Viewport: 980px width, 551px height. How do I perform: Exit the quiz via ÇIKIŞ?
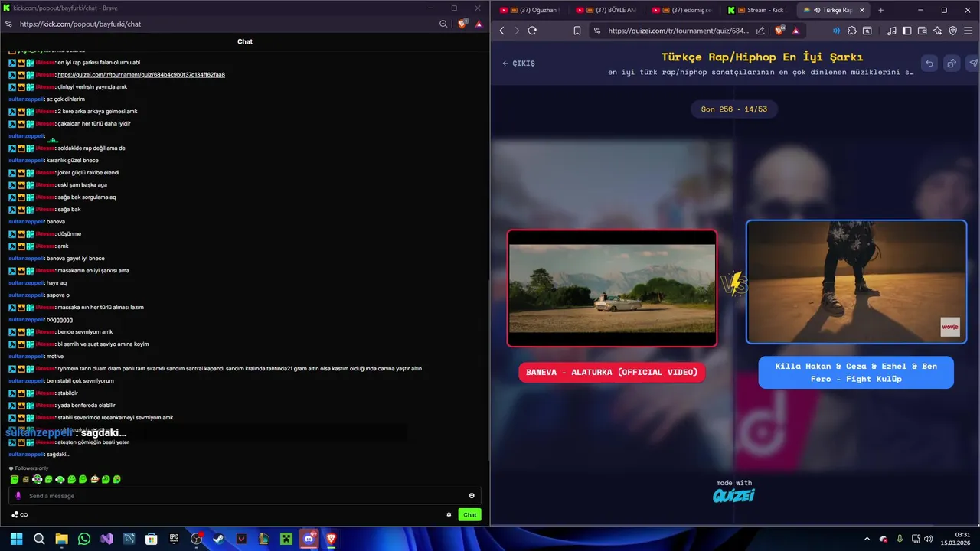pyautogui.click(x=519, y=64)
